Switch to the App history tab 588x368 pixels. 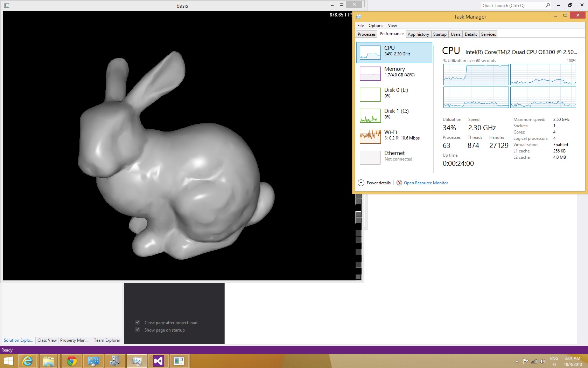(418, 34)
